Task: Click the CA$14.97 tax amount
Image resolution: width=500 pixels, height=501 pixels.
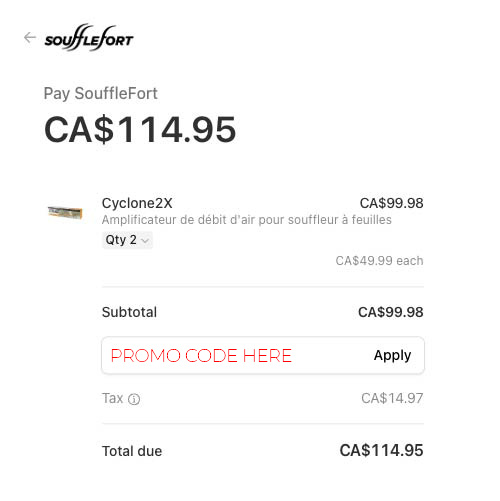Action: (x=392, y=398)
